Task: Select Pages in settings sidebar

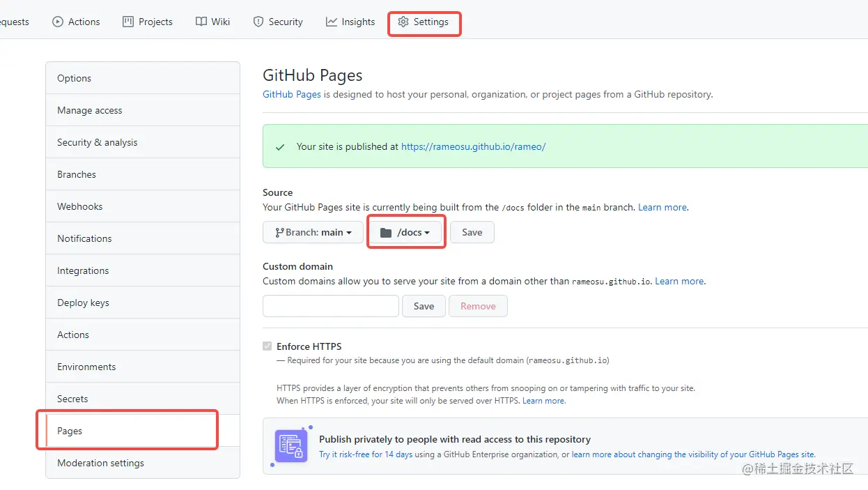Action: (143, 431)
